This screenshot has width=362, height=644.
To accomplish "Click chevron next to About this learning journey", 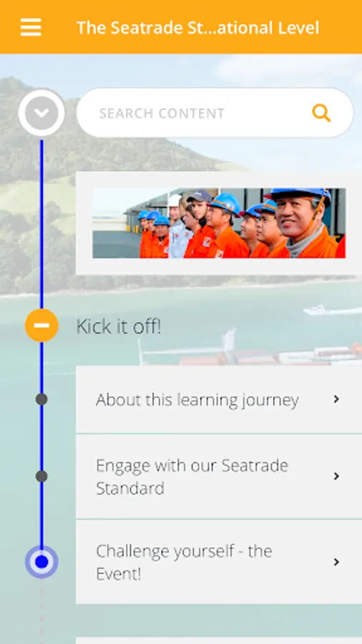I will (x=336, y=399).
